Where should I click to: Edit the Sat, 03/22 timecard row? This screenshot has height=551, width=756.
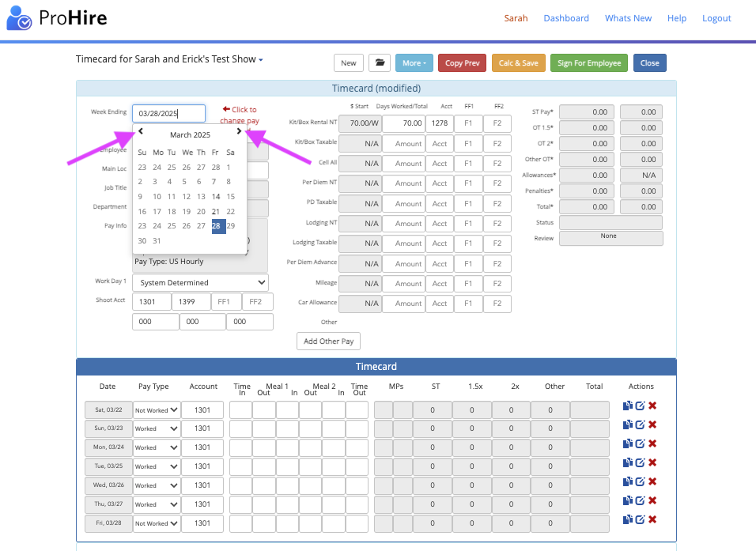click(640, 406)
